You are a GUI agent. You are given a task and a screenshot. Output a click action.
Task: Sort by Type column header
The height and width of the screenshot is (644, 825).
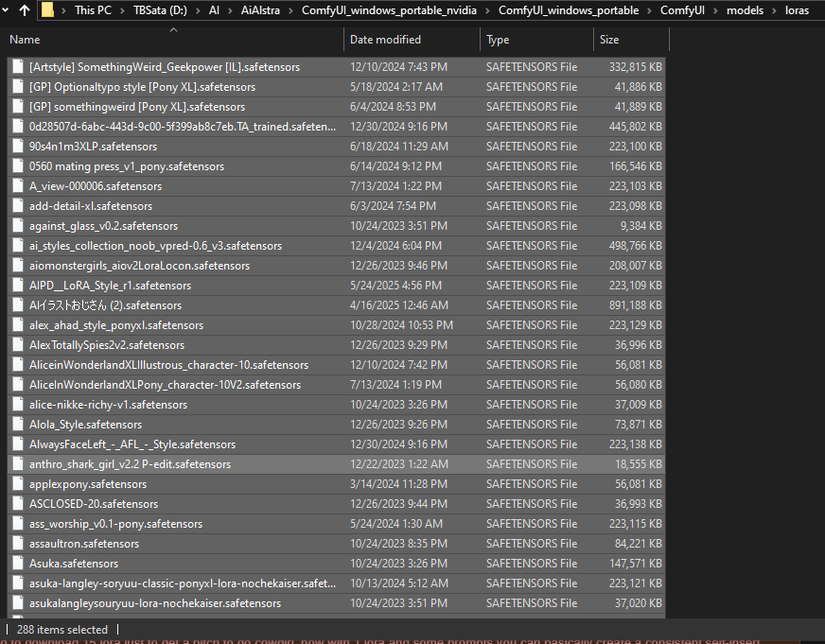[x=498, y=40]
